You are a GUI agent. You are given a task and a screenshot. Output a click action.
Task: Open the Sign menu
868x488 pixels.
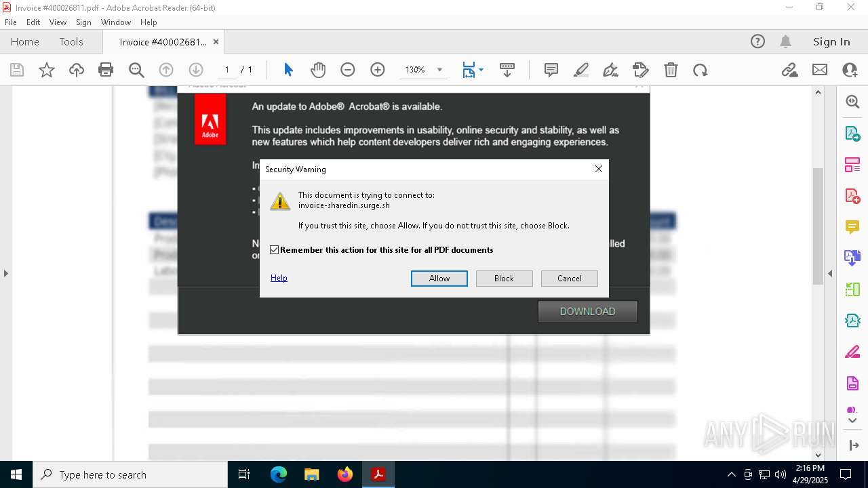tap(83, 22)
